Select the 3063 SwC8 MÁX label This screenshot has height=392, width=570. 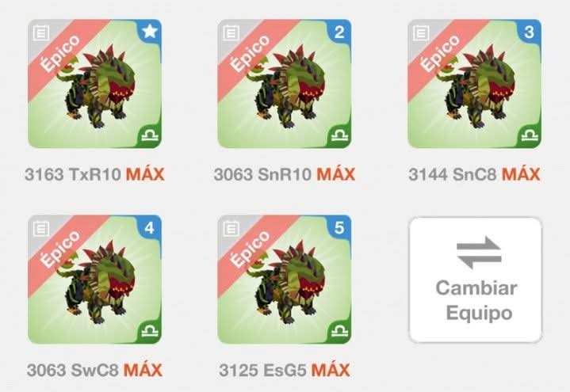(x=94, y=370)
